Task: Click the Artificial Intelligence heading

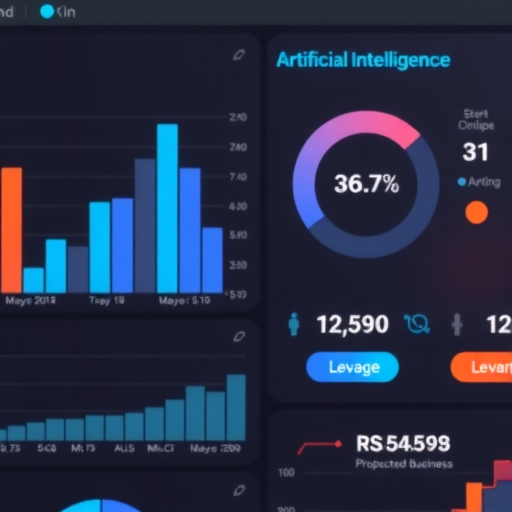Action: (363, 60)
